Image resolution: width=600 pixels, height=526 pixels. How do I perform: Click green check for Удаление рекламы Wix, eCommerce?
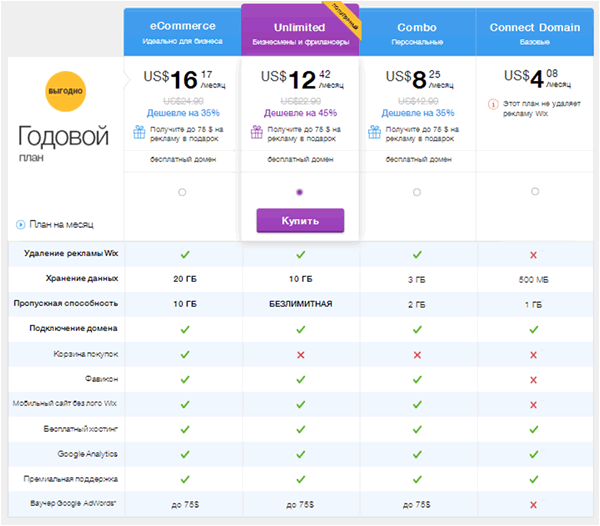point(185,254)
